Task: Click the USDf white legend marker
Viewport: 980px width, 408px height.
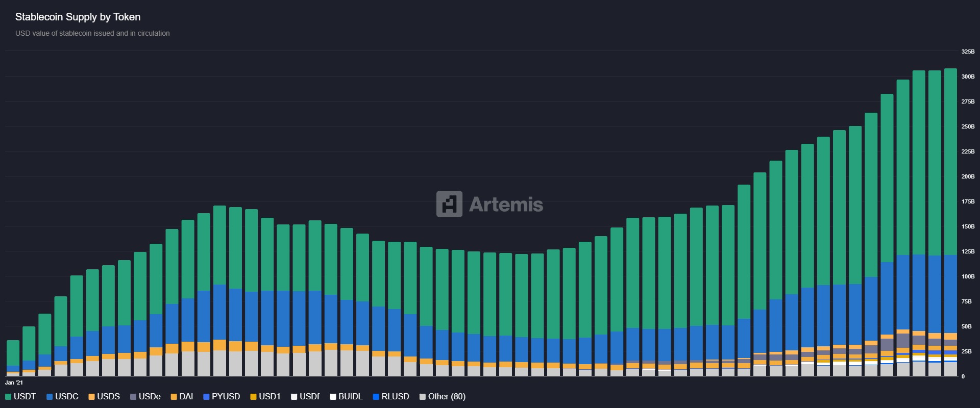Action: (294, 397)
